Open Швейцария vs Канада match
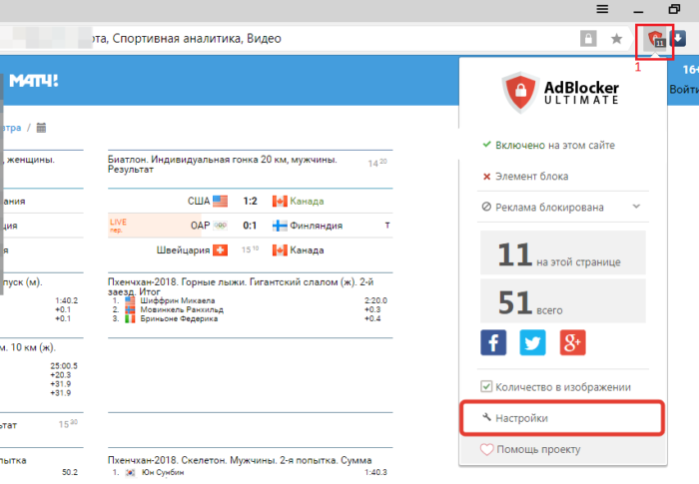This screenshot has height=484, width=699. (x=250, y=250)
